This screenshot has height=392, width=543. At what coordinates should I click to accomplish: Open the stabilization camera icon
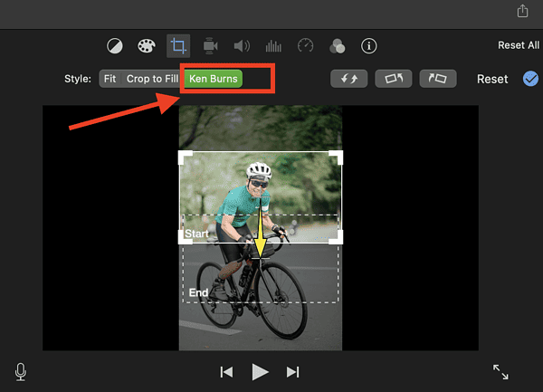tap(211, 45)
